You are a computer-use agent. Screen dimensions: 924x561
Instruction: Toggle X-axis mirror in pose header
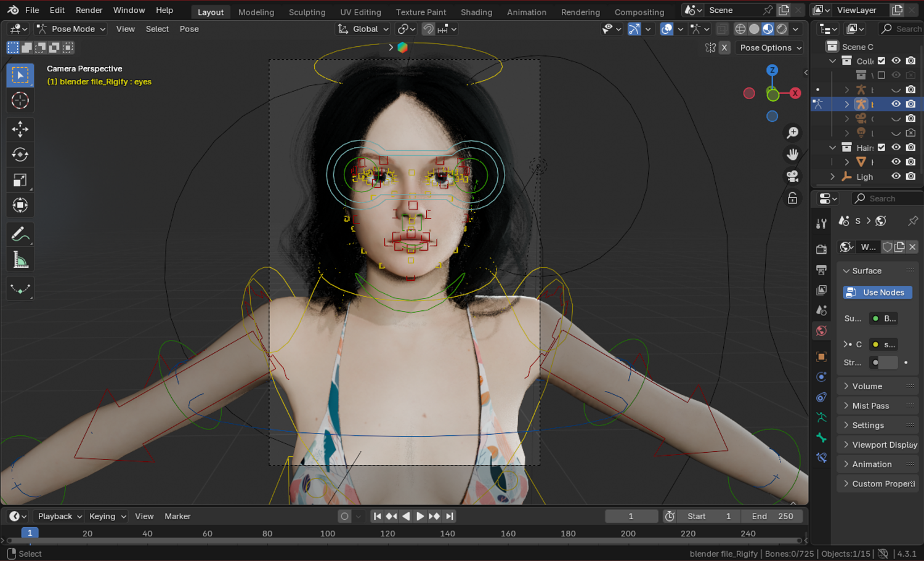(724, 47)
